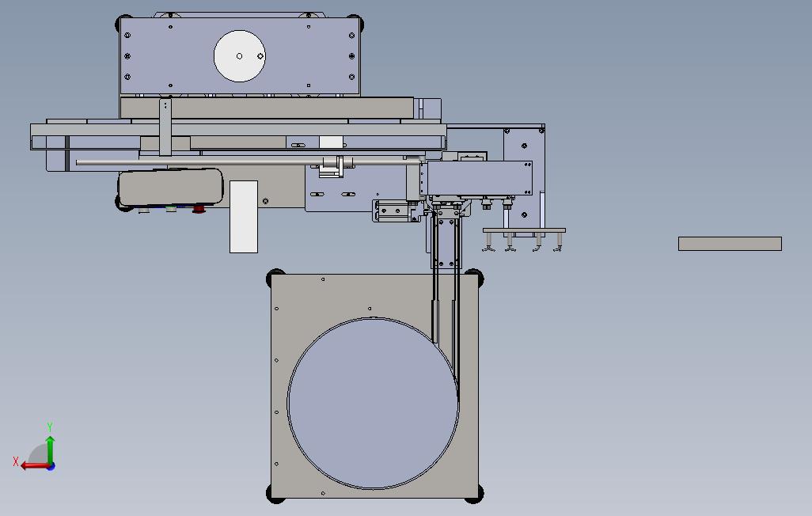Select the large circular disc on the base
This screenshot has width=812, height=516.
373,404
